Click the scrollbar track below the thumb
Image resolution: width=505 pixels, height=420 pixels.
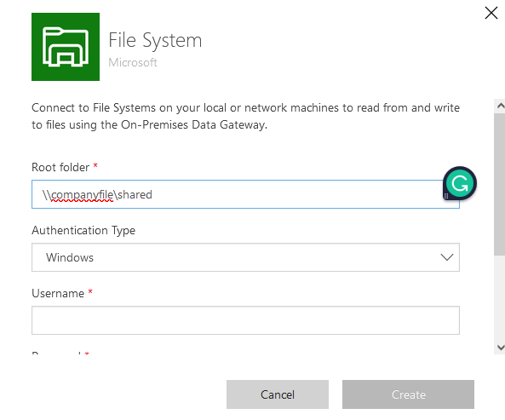click(500, 298)
